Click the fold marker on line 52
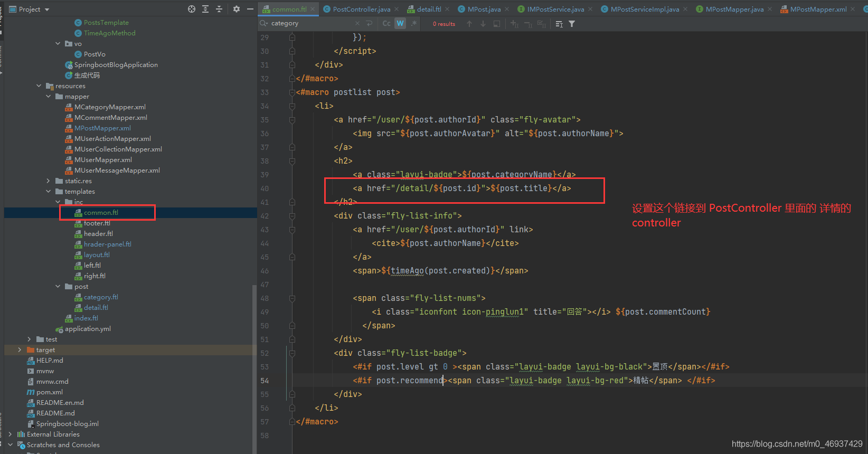 click(292, 353)
